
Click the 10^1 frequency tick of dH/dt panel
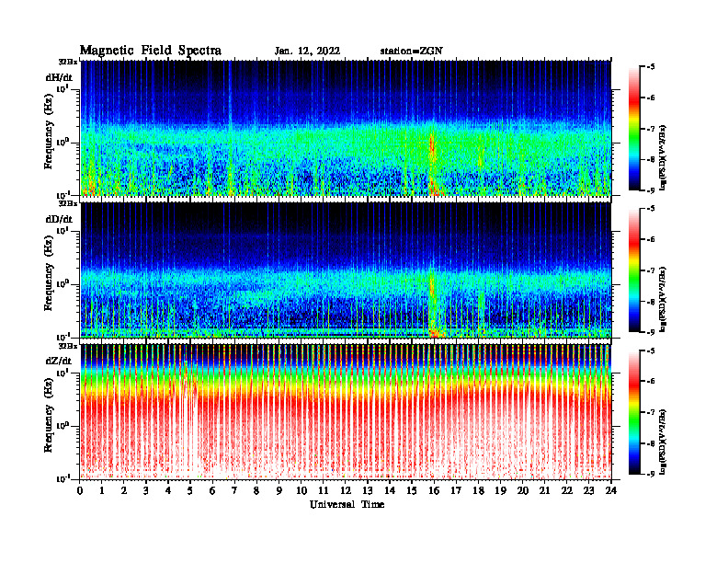coord(63,88)
